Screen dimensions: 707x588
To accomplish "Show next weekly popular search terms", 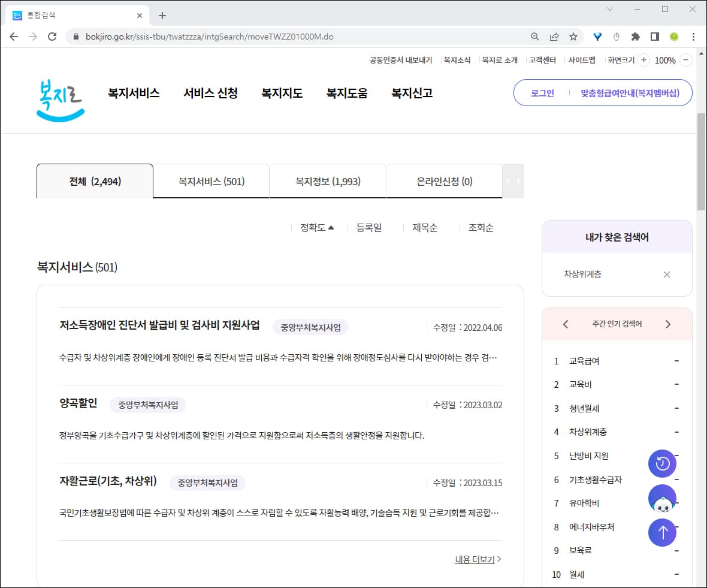I will [x=668, y=324].
